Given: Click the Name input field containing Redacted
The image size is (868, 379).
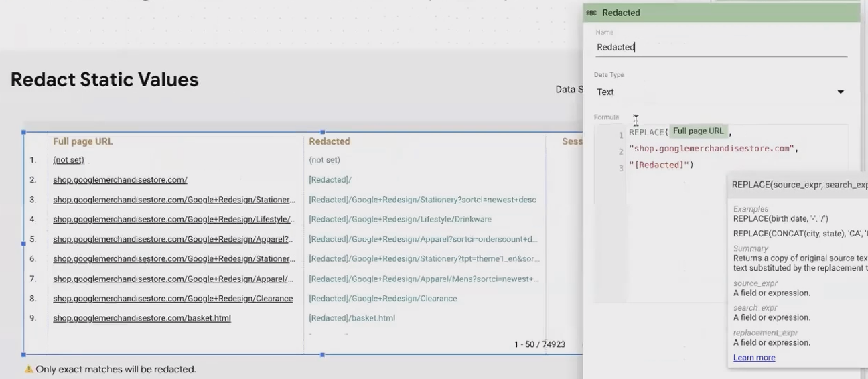Looking at the screenshot, I should 721,47.
